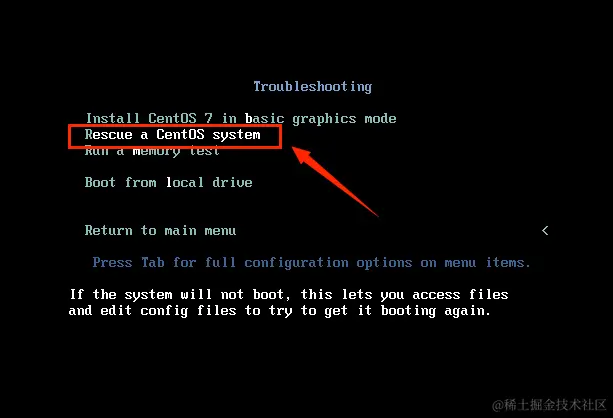Select Run a memory test option
Image resolution: width=613 pixels, height=418 pixels.
(x=152, y=151)
